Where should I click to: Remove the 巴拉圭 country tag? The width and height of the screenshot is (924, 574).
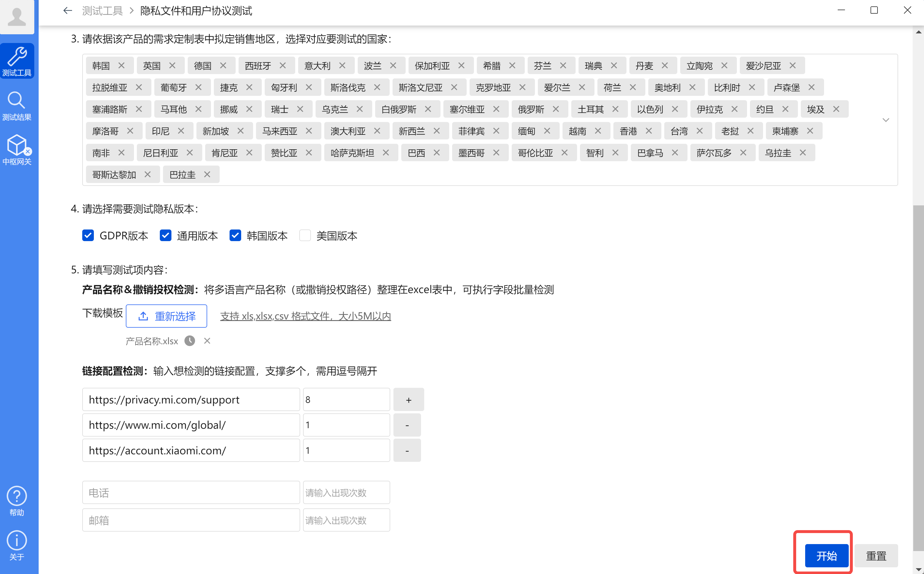pos(207,174)
